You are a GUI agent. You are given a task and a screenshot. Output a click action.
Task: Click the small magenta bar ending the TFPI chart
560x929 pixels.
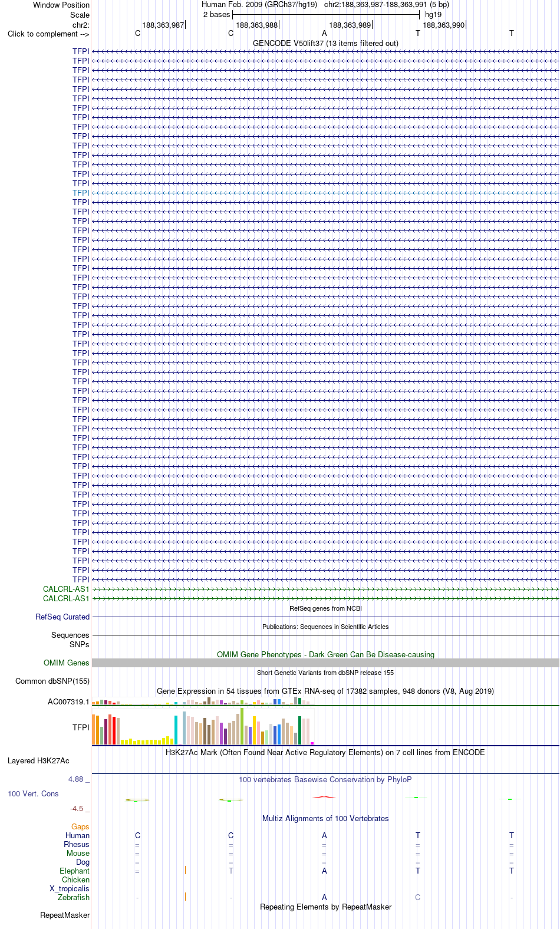(312, 743)
